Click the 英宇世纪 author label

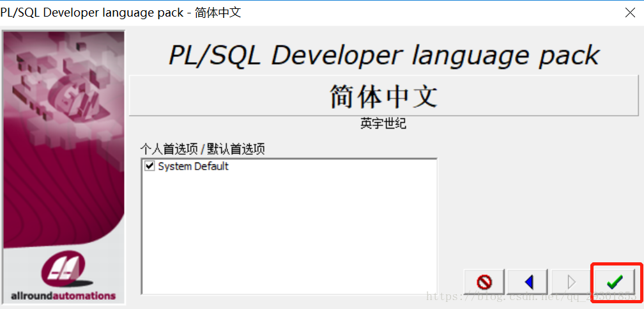(383, 123)
